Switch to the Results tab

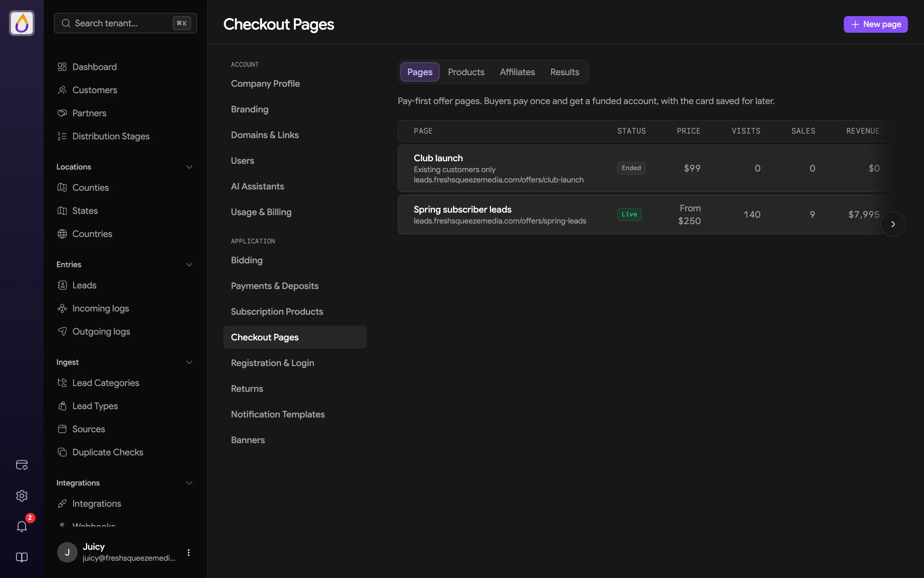point(564,72)
